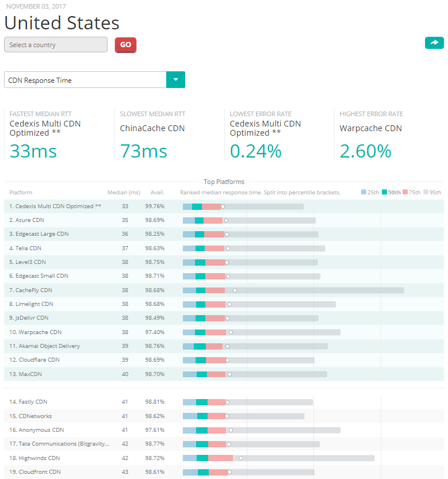Select the 5. Level3 CDN row
The width and height of the screenshot is (448, 479).
click(x=224, y=262)
